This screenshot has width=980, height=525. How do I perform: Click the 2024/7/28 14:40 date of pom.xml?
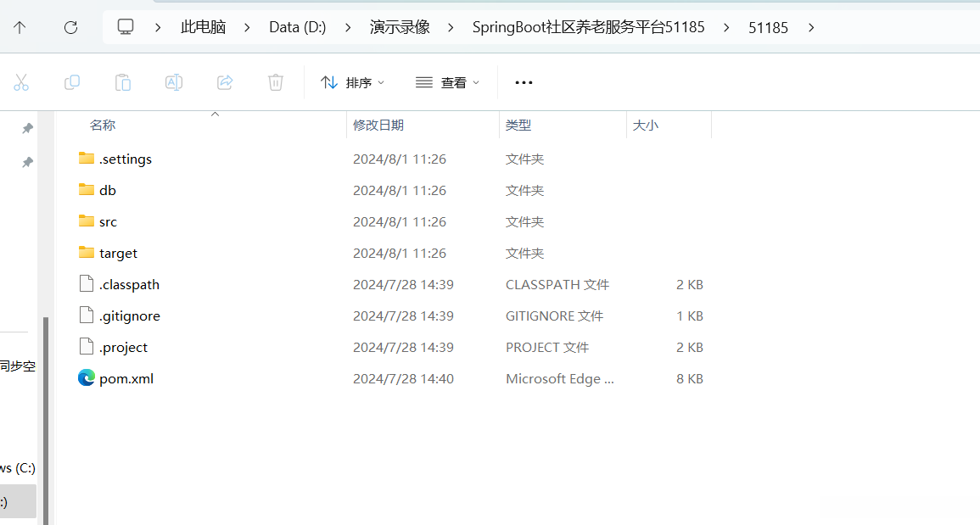click(x=403, y=378)
